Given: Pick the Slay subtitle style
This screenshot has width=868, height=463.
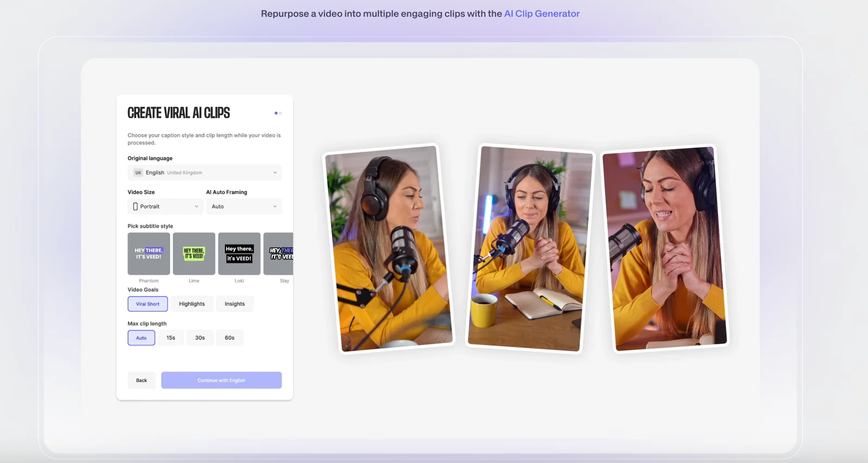Looking at the screenshot, I should point(279,254).
